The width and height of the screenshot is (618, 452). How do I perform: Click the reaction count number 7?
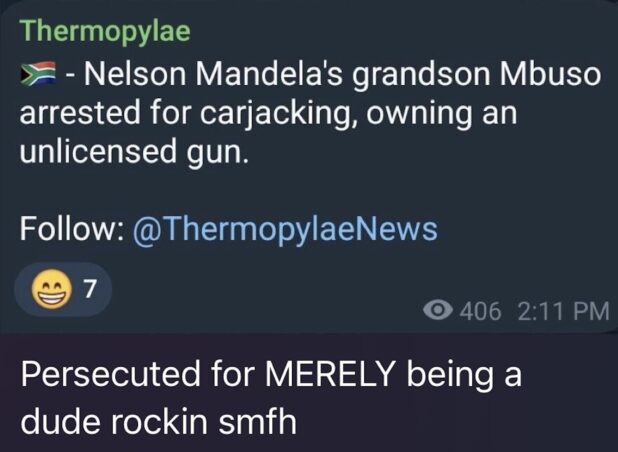(x=88, y=290)
